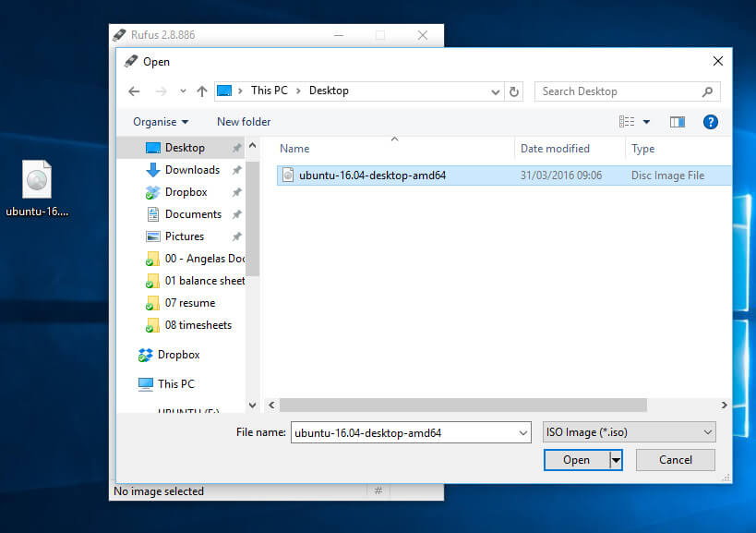
Task: Click the refresh icon beside the address bar
Action: point(515,91)
